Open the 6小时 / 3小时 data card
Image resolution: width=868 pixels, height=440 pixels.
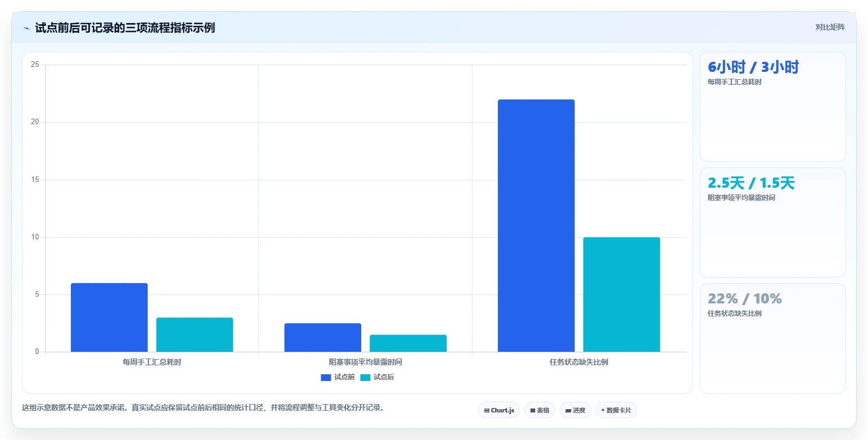(773, 107)
